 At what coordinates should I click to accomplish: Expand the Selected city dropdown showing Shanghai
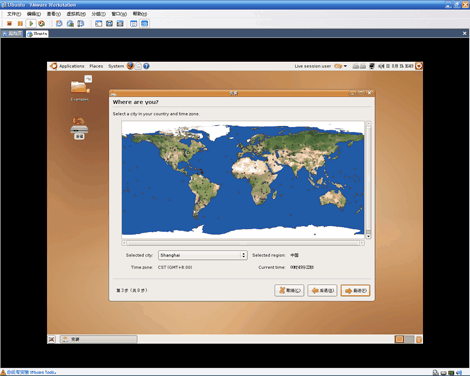click(203, 255)
